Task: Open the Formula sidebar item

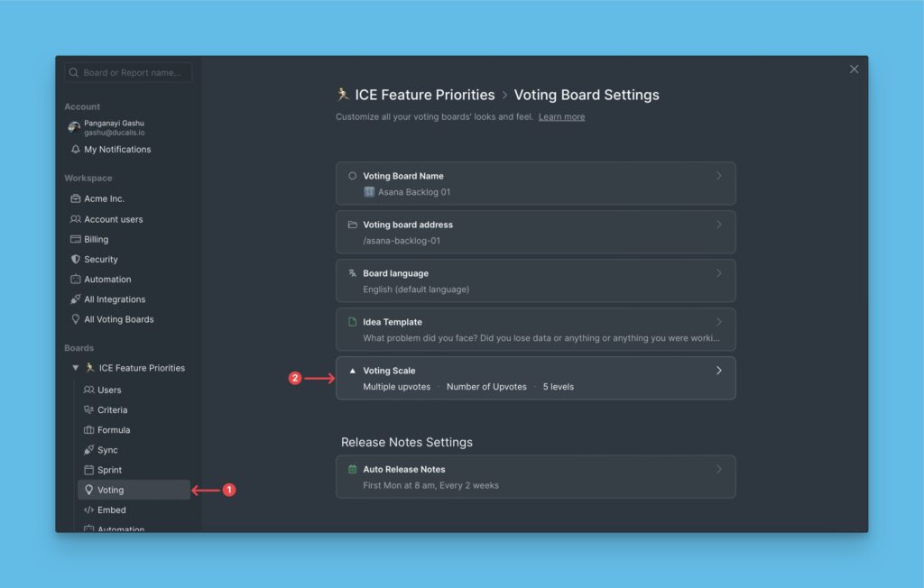Action: coord(113,430)
